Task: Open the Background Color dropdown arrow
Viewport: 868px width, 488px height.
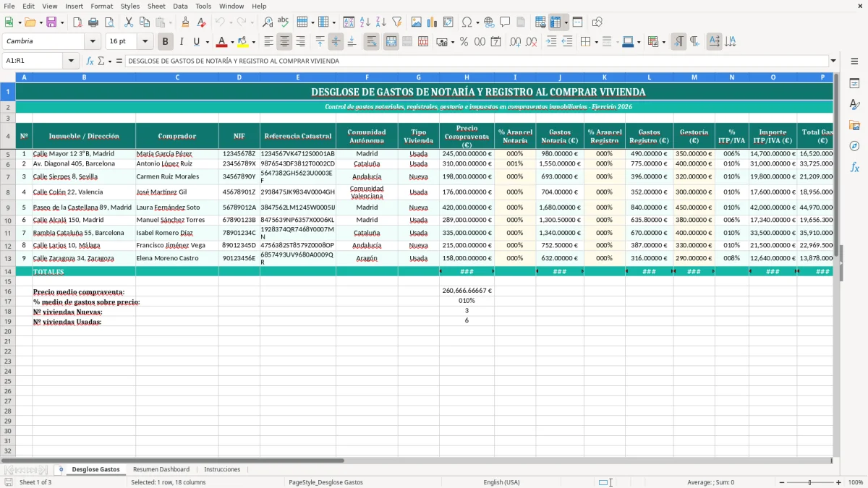Action: pyautogui.click(x=253, y=42)
